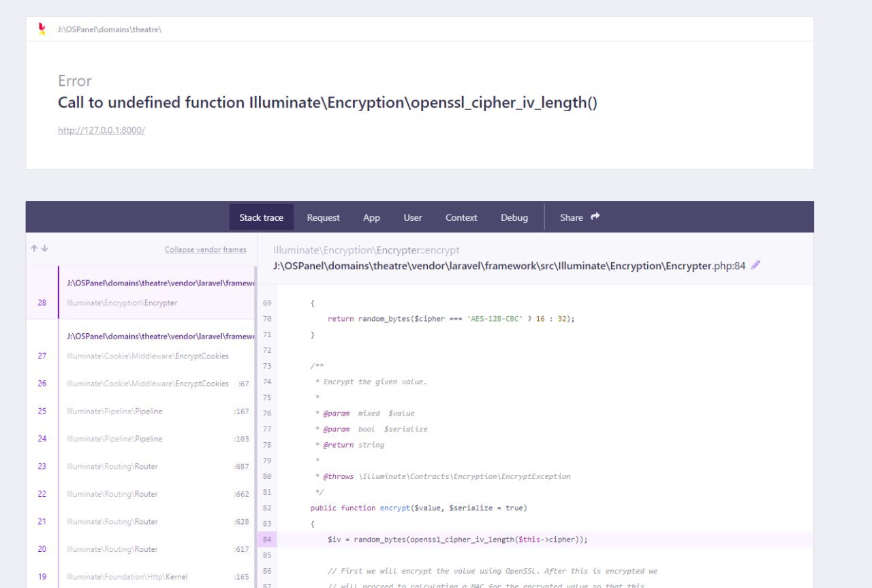This screenshot has height=588, width=872.
Task: Open the http://127.0.0.1:8000/ link
Action: click(x=102, y=130)
